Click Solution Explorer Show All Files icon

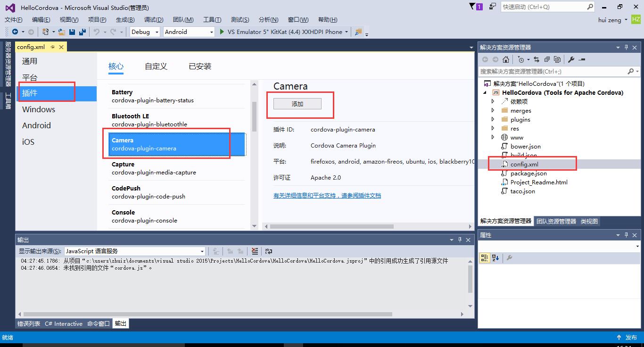pos(557,59)
